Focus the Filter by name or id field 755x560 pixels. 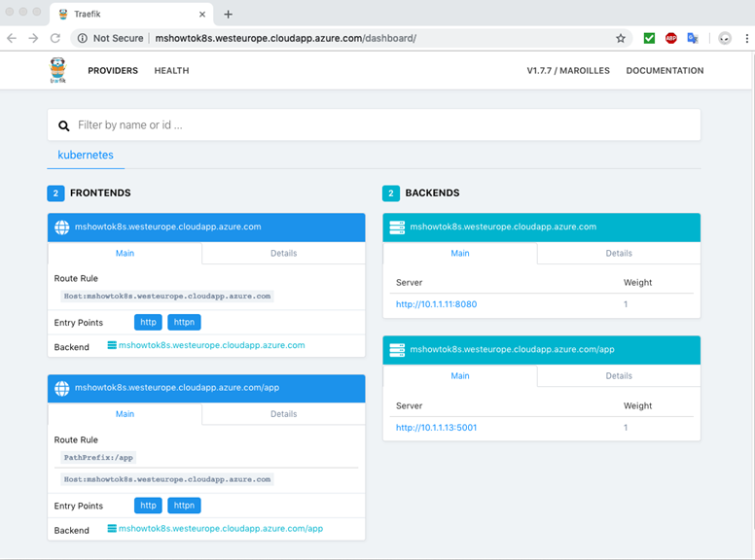pyautogui.click(x=375, y=125)
